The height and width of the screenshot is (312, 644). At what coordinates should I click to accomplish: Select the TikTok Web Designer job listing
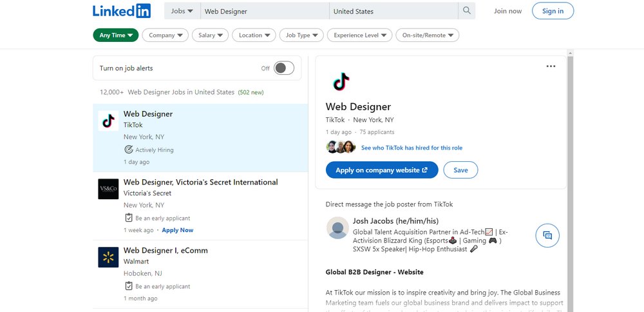click(200, 138)
